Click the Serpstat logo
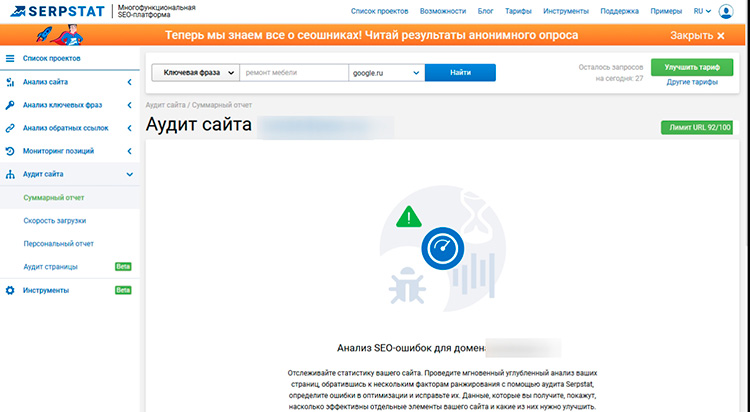This screenshot has height=412, width=750. pyautogui.click(x=57, y=11)
